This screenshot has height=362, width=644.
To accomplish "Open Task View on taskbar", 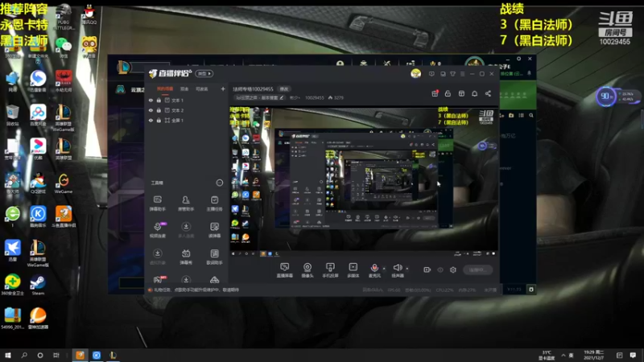I will 56,356.
